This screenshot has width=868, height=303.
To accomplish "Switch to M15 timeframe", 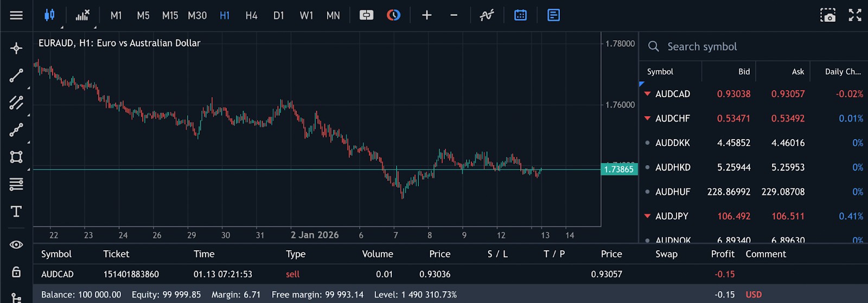I will (x=170, y=16).
